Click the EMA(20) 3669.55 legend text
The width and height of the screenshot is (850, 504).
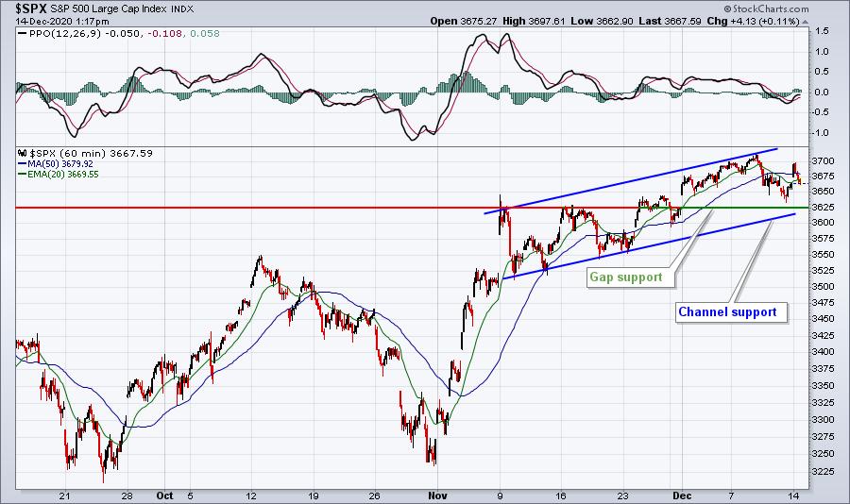(63, 175)
